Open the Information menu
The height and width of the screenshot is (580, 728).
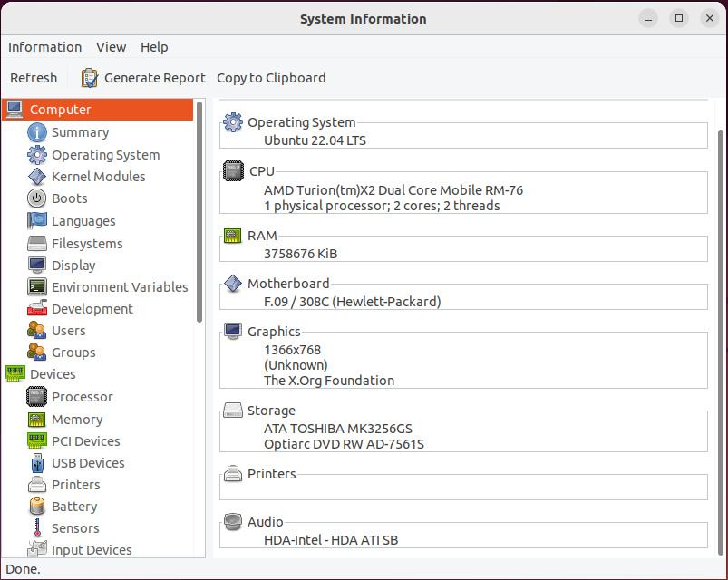coord(44,47)
